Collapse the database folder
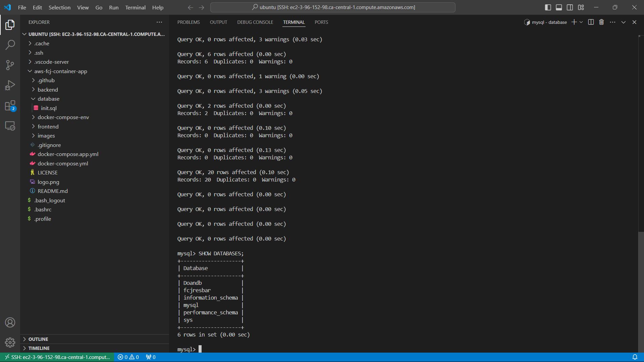This screenshot has height=362, width=644. pos(95,99)
